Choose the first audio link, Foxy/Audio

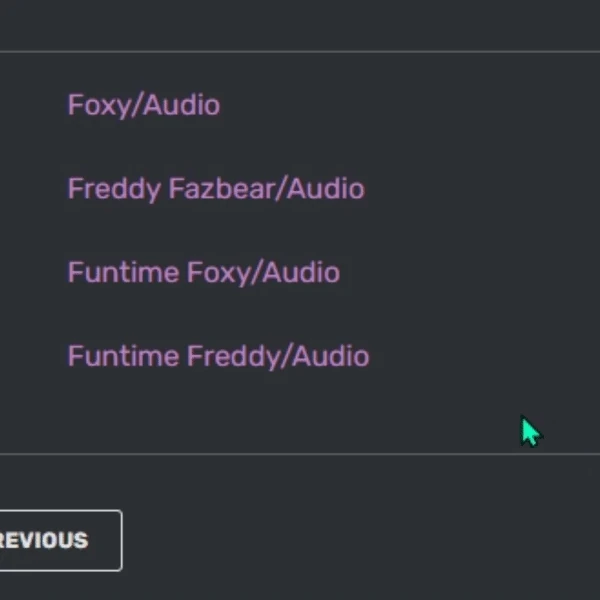point(143,105)
